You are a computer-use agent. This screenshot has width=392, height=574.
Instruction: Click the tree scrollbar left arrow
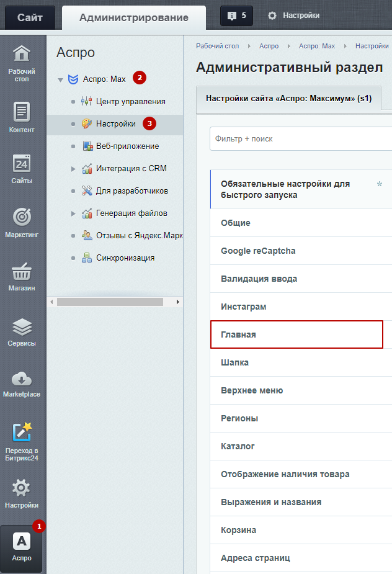click(x=51, y=302)
